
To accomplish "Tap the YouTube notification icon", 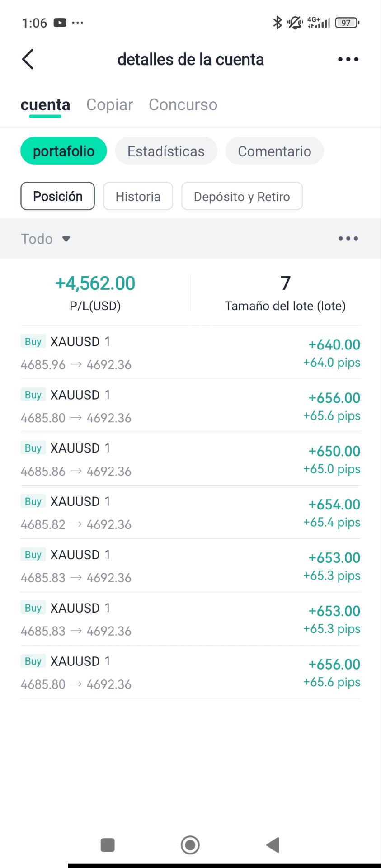I will tap(60, 23).
